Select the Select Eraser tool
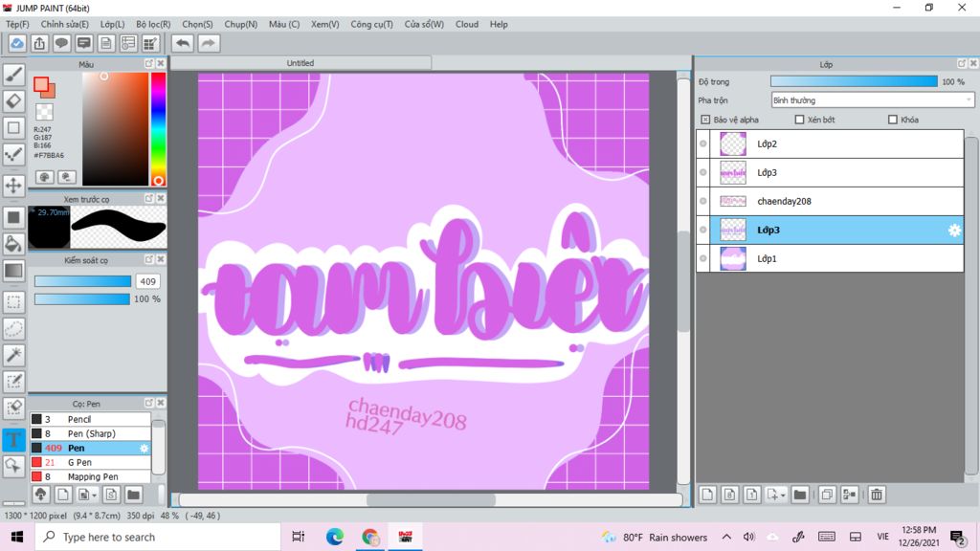980x551 pixels. tap(13, 408)
